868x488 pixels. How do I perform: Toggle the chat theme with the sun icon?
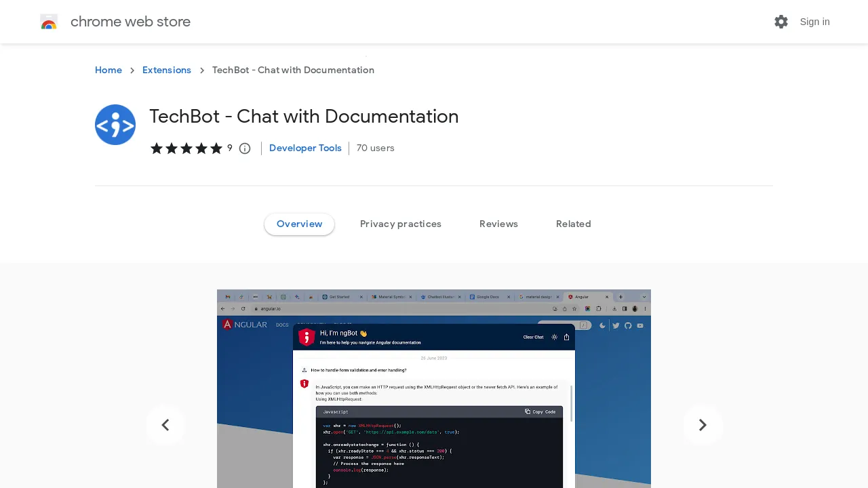coord(555,337)
